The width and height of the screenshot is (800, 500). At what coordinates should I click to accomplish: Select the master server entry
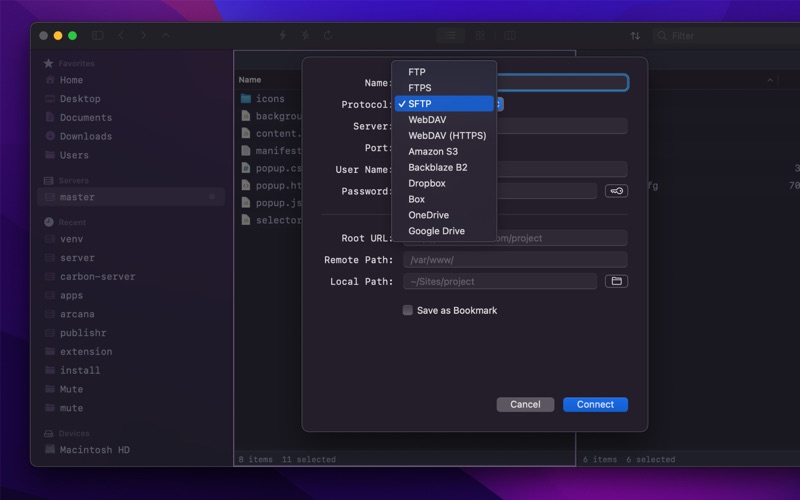click(131, 197)
